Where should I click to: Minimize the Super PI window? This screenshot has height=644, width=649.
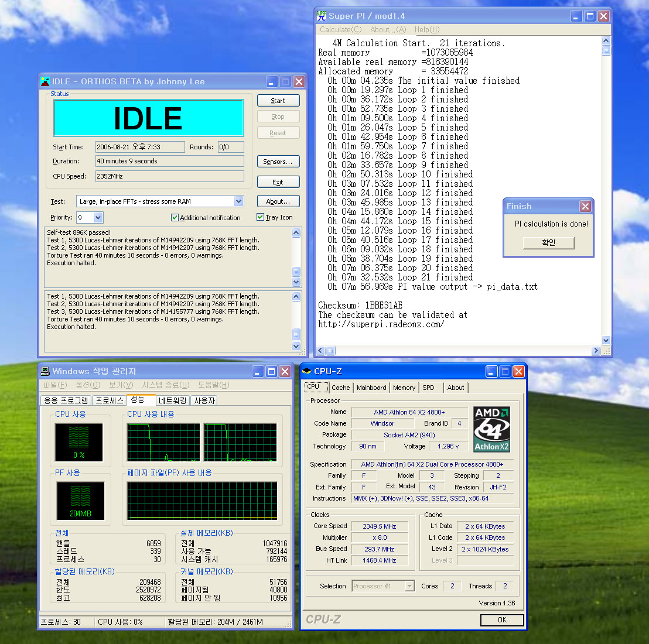tap(576, 16)
